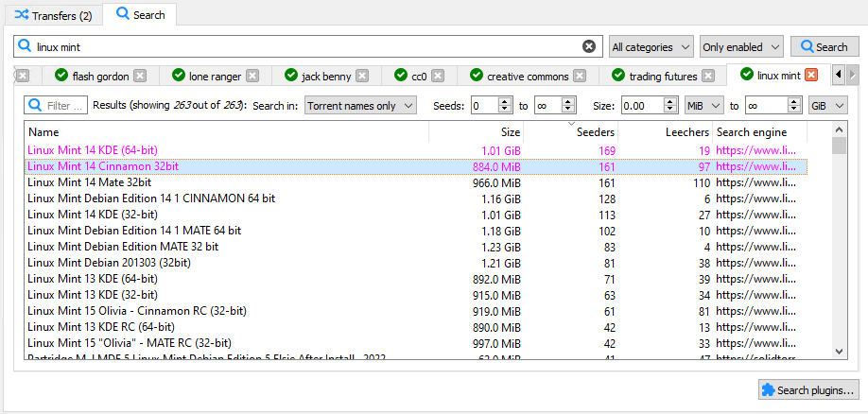Select Linux Mint Debian 201303 (32bit)
The width and height of the screenshot is (868, 414).
click(416, 263)
